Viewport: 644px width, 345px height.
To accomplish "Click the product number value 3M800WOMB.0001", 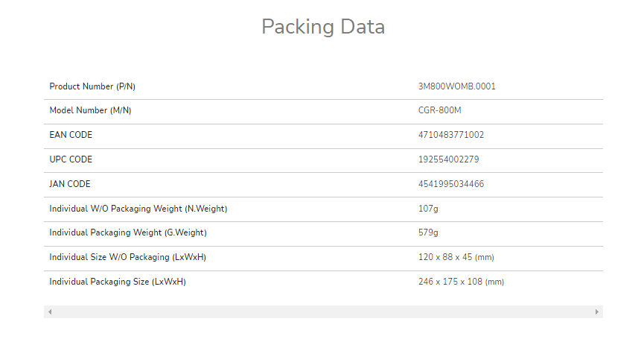I will pos(456,86).
